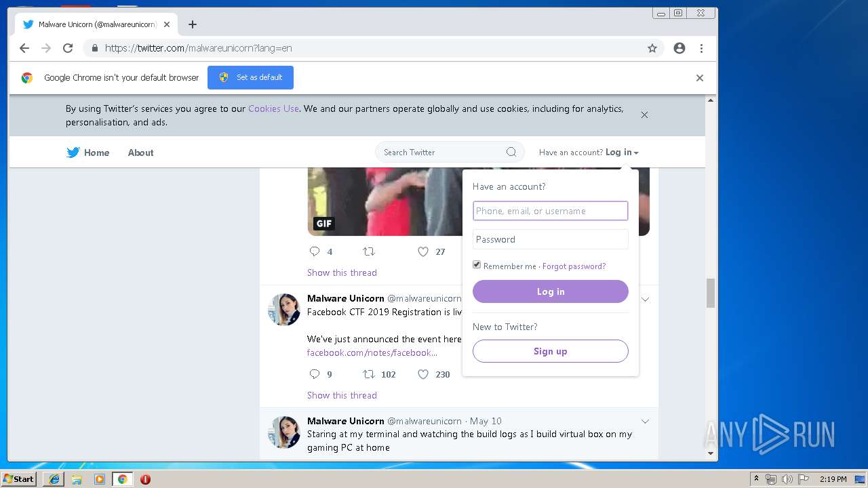Open the facebook.com/notes link
The width and height of the screenshot is (868, 488).
click(x=372, y=352)
